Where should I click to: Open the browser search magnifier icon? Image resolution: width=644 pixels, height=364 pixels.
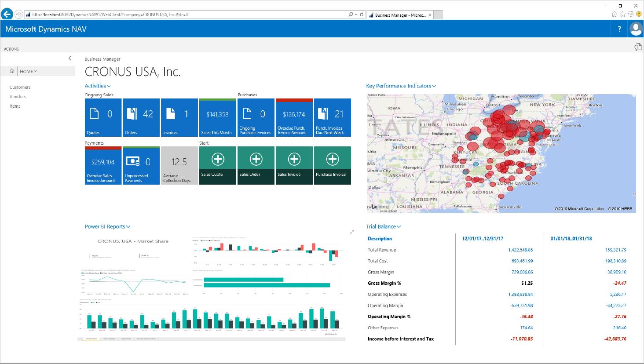(351, 15)
